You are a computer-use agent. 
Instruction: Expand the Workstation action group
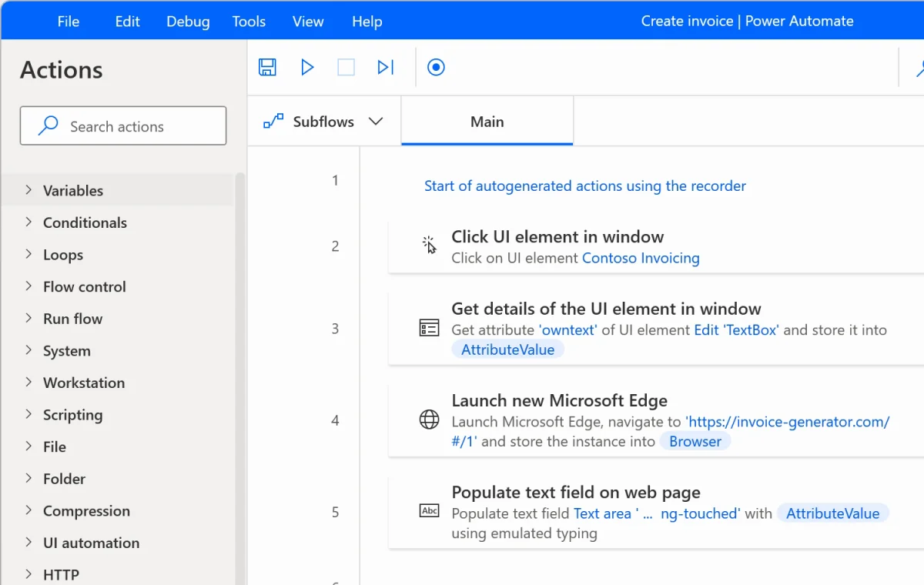pos(28,382)
